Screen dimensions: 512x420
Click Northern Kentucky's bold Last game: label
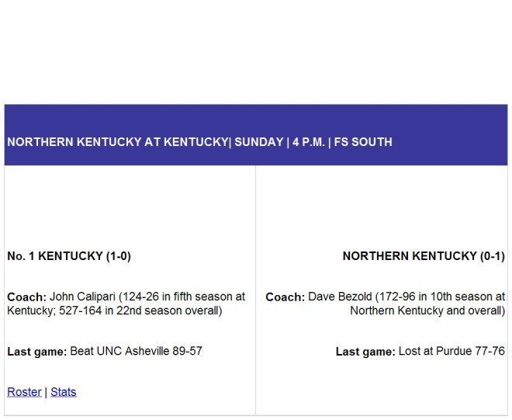coord(365,352)
